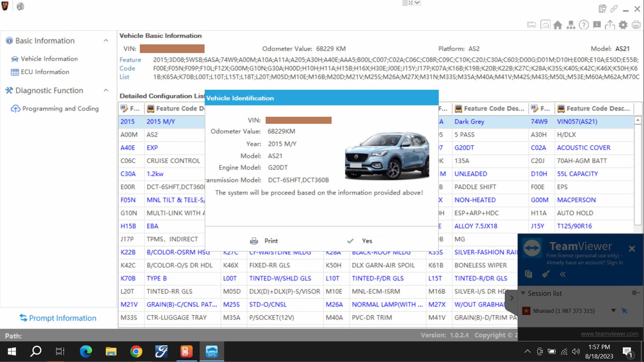Click the feedback message toolbar icon

(x=597, y=25)
